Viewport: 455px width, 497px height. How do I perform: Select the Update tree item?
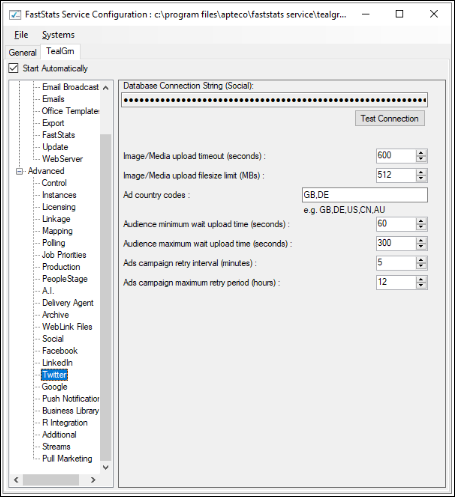pyautogui.click(x=55, y=147)
